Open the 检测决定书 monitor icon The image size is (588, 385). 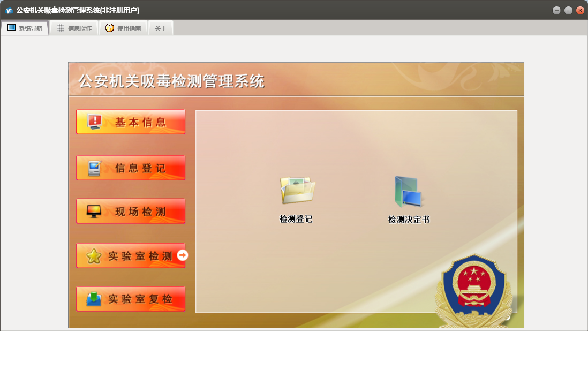click(x=408, y=192)
